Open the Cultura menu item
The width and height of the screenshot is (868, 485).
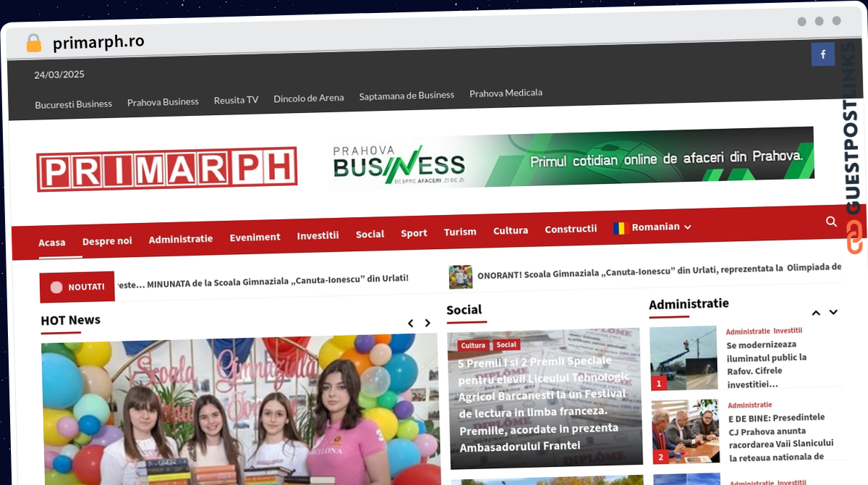point(511,230)
